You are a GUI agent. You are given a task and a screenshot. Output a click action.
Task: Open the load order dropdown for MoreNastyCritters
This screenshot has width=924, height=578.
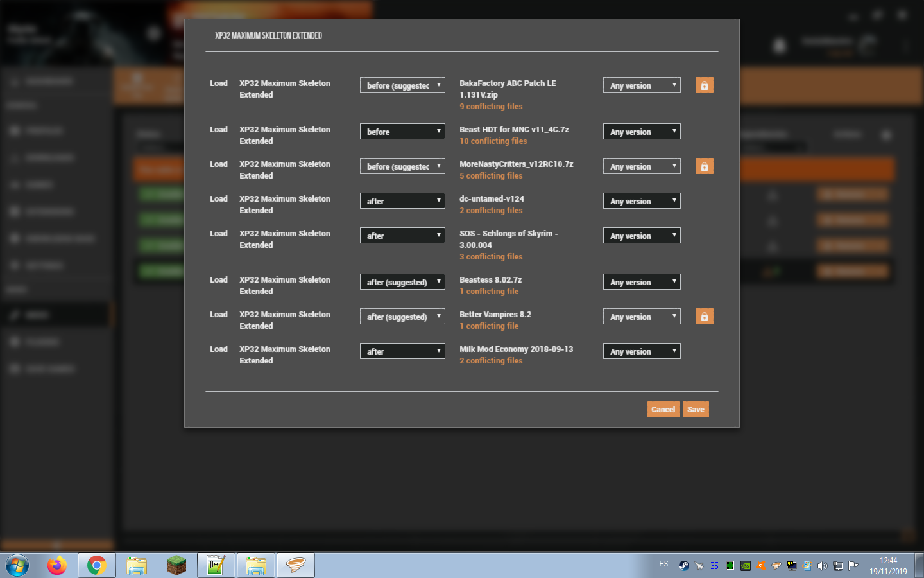[402, 166]
